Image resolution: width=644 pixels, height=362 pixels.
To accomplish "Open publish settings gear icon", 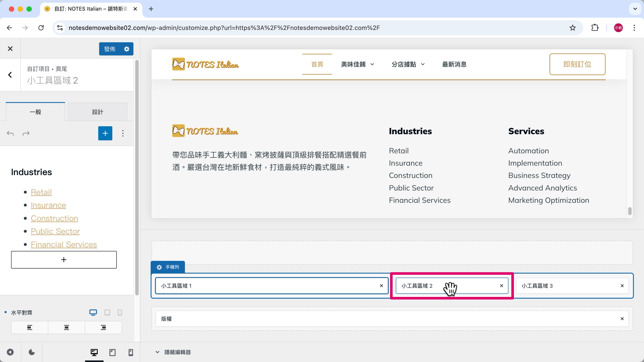I will click(x=127, y=49).
